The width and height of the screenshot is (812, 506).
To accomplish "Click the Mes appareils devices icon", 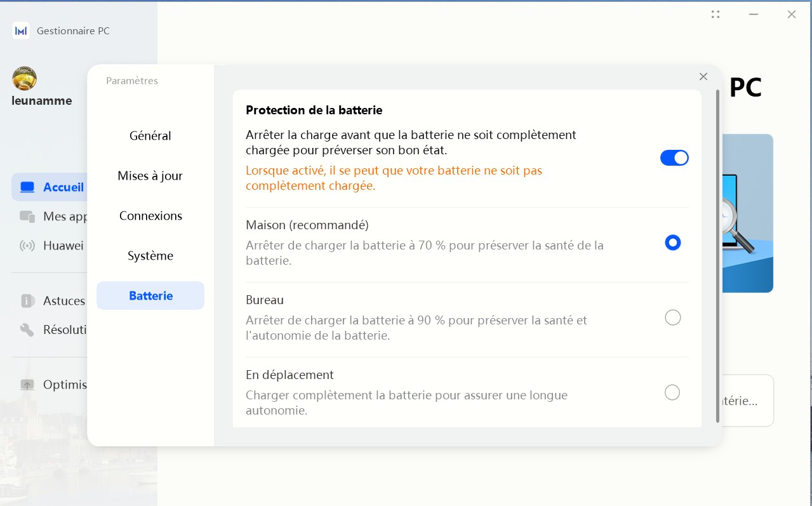I will coord(27,216).
